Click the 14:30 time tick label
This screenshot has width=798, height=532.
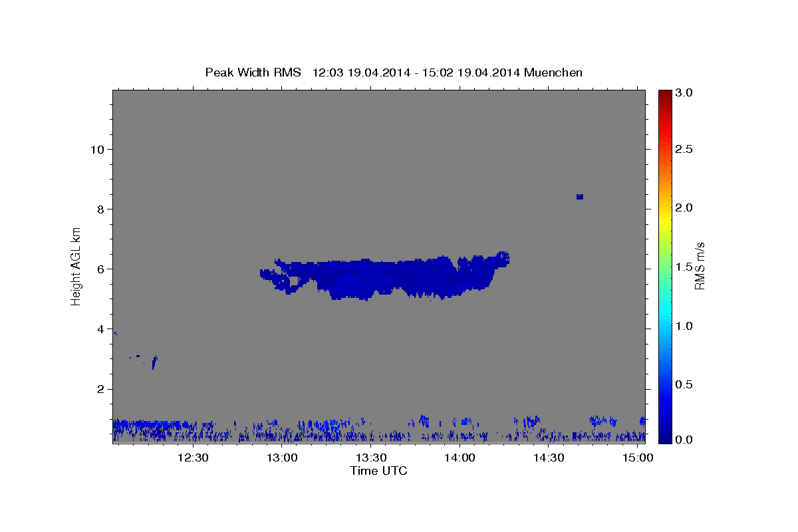coord(549,458)
